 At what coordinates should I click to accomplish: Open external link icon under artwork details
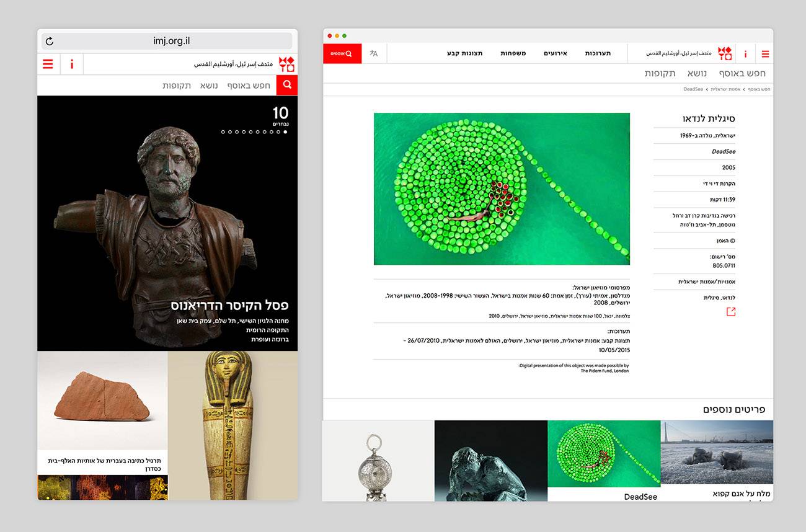730,311
